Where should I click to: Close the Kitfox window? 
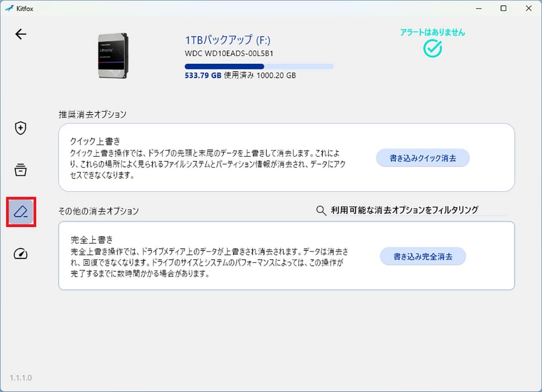click(x=528, y=9)
